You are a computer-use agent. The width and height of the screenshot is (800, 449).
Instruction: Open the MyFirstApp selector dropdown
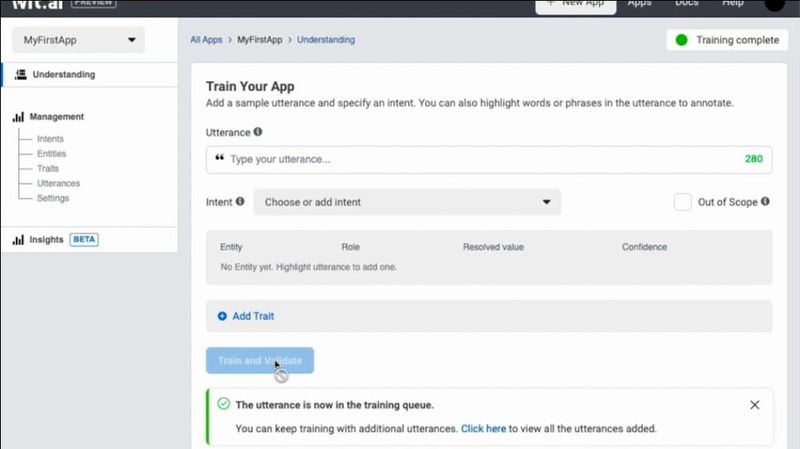pyautogui.click(x=78, y=40)
